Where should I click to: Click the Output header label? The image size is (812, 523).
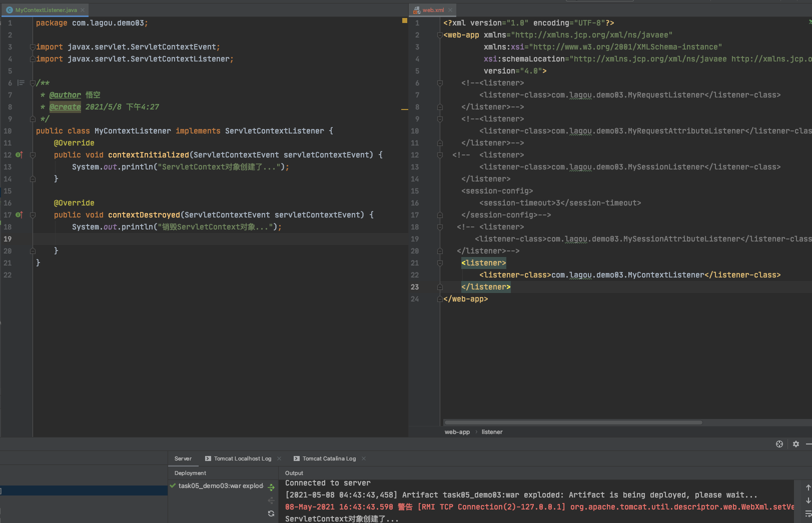[294, 473]
